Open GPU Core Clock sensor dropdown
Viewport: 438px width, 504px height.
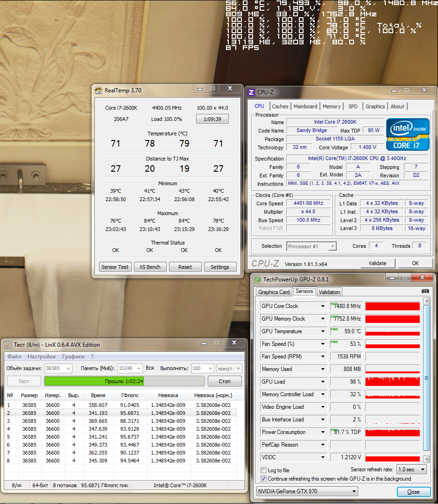click(323, 306)
